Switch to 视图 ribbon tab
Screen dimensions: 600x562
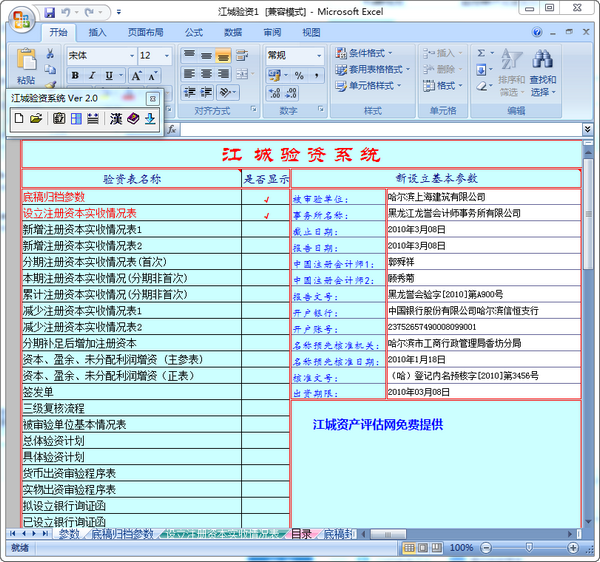[x=311, y=33]
